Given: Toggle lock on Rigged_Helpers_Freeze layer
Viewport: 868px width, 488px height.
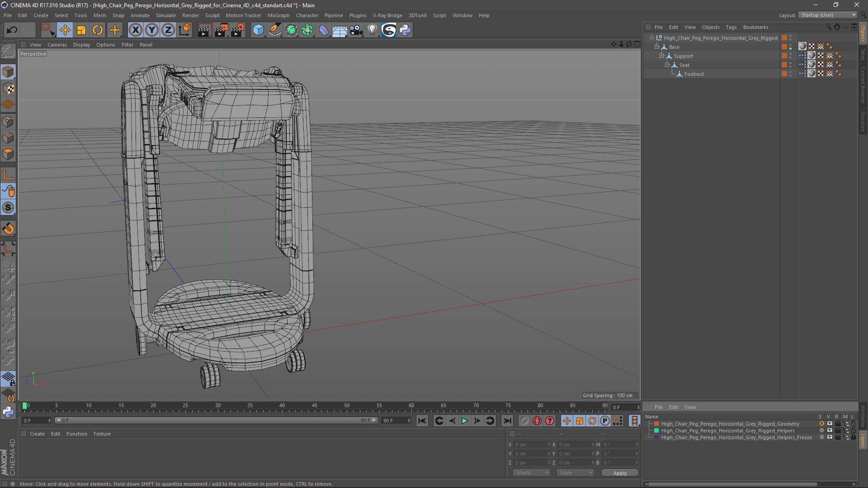Looking at the screenshot, I should tap(854, 437).
